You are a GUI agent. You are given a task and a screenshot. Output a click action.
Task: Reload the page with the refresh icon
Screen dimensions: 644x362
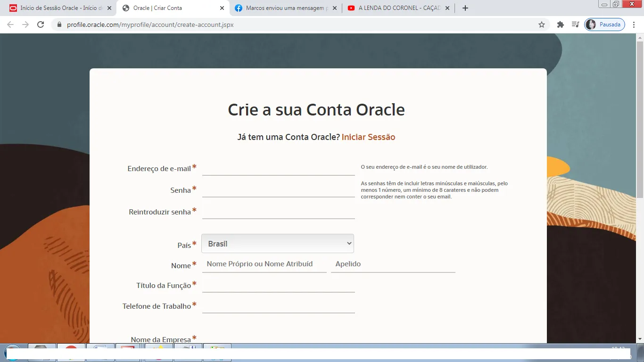tap(41, 25)
